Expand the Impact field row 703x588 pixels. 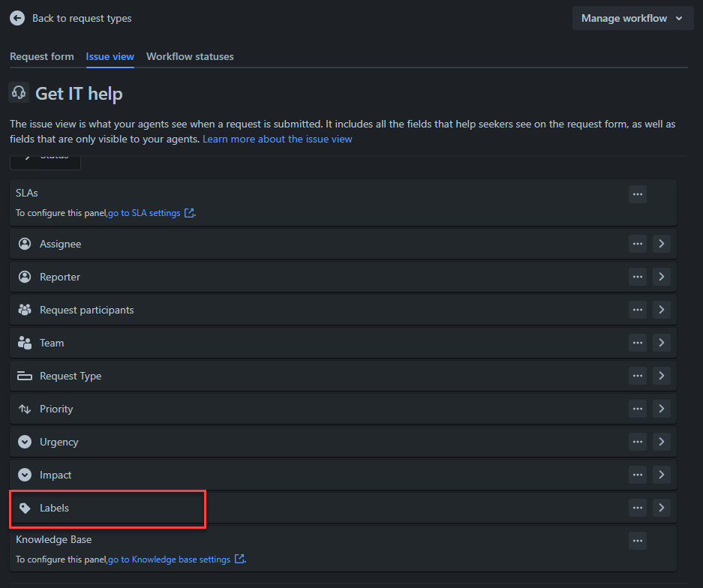[x=661, y=475]
